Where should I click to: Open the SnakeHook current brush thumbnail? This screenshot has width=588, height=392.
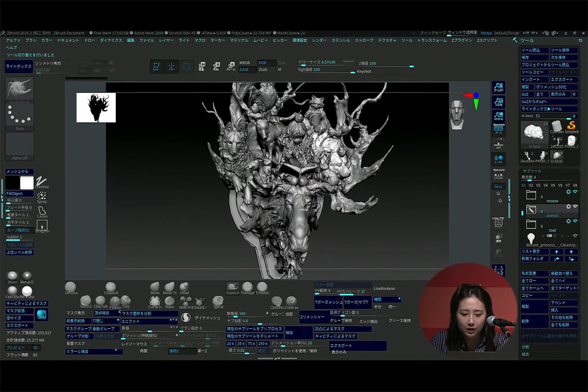click(20, 89)
